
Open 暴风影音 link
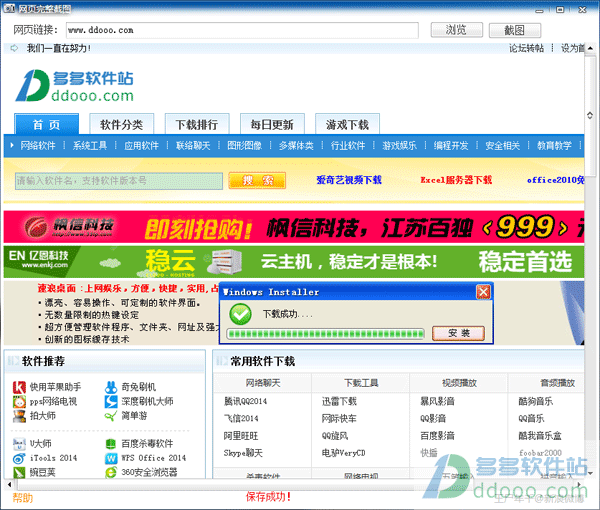(x=437, y=401)
